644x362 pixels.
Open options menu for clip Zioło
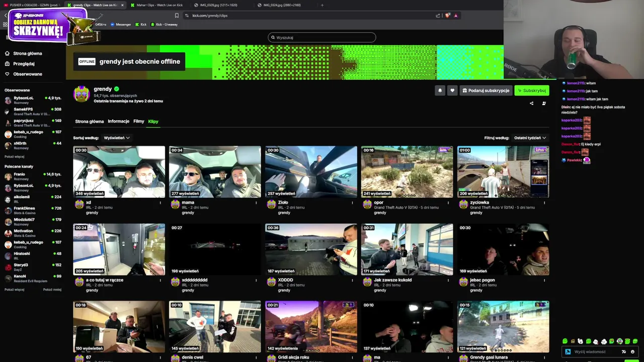coord(352,203)
